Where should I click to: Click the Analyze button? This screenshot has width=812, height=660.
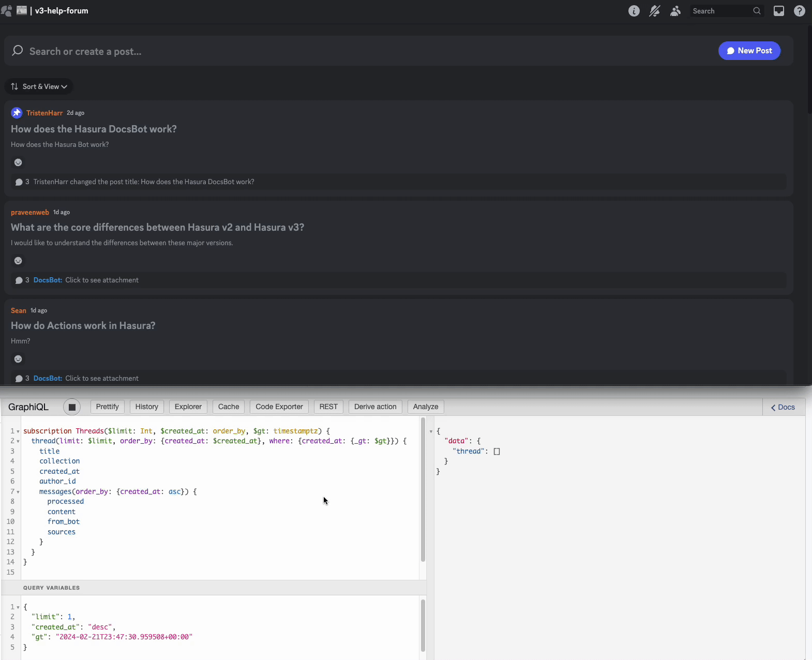pyautogui.click(x=426, y=407)
